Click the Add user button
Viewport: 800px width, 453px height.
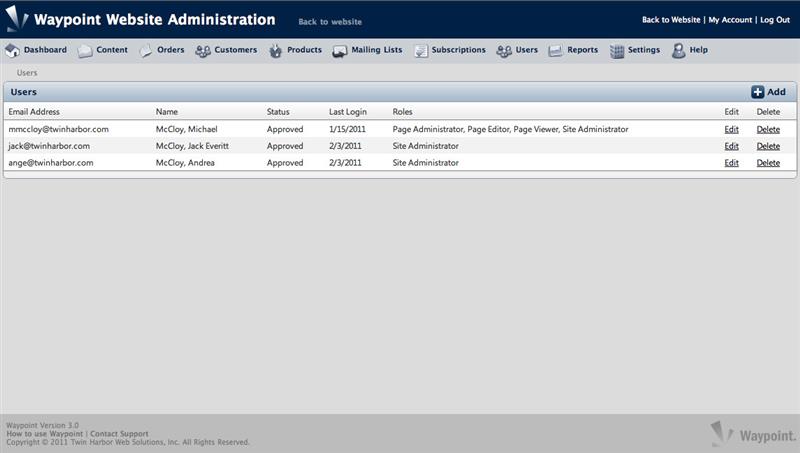[768, 92]
